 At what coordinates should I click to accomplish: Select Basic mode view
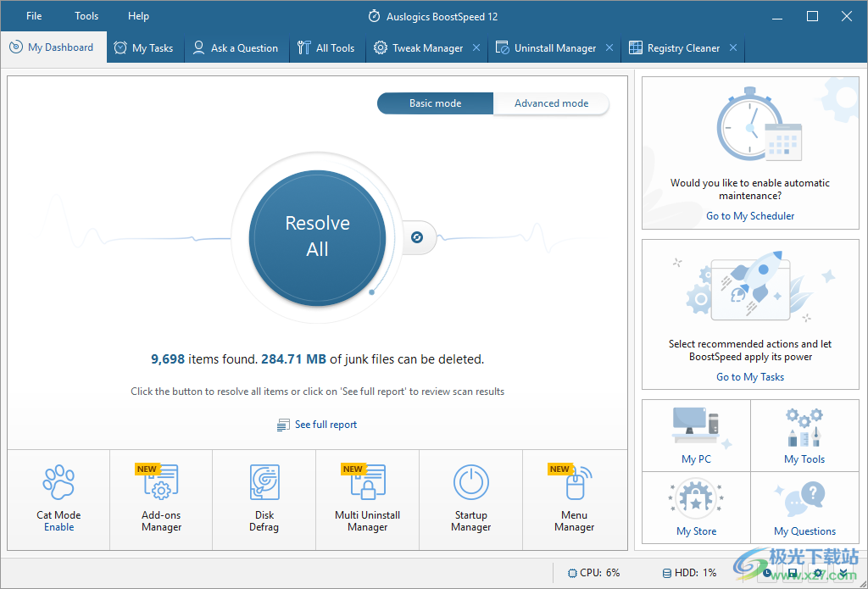[435, 103]
